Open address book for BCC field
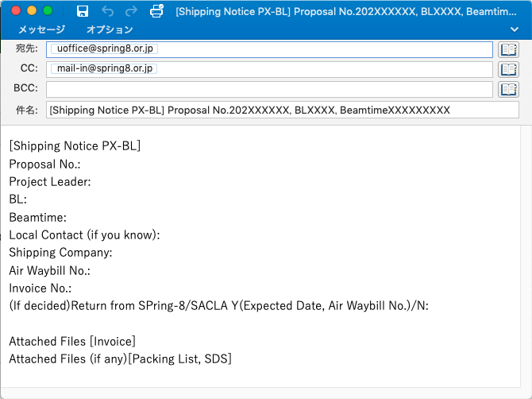Viewport: 532px width, 399px height. (508, 89)
